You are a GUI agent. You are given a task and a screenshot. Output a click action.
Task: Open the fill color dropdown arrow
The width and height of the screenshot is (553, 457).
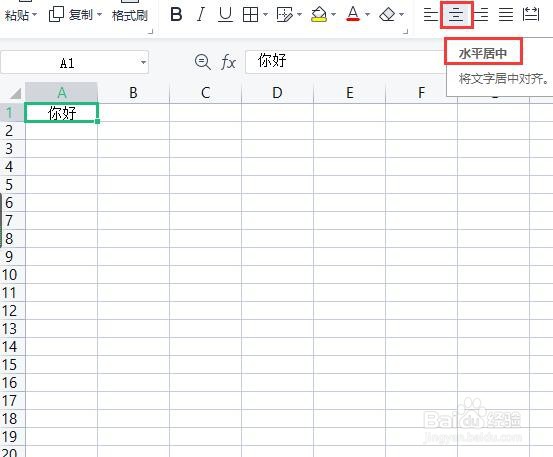pyautogui.click(x=333, y=14)
